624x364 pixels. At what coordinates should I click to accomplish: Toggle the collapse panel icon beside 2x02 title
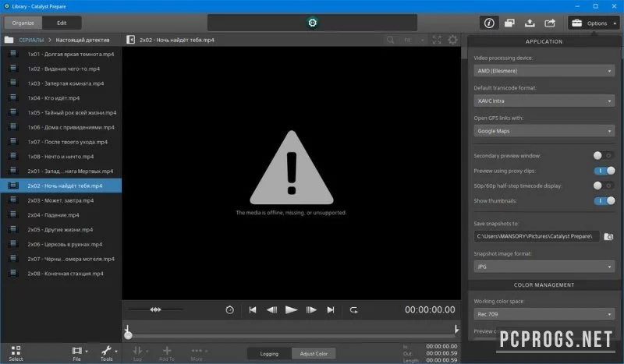coord(130,40)
